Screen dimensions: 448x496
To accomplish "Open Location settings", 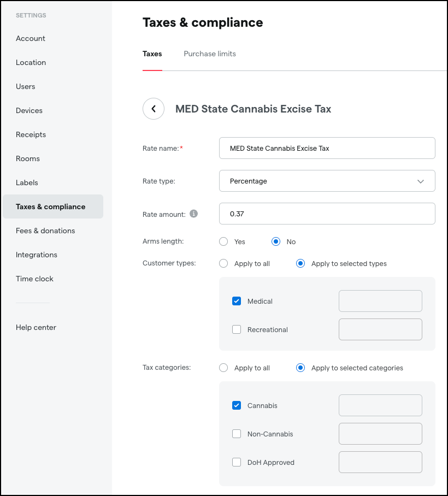I will [x=31, y=63].
